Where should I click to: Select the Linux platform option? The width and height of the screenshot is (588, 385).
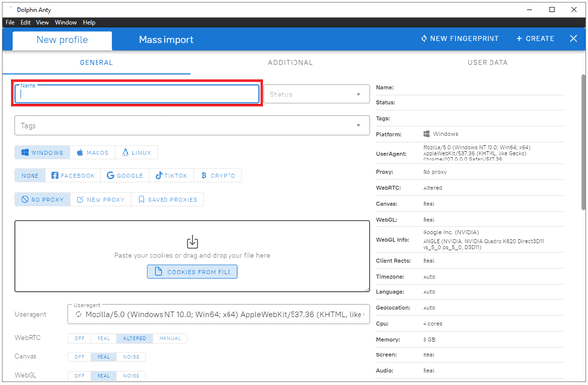137,153
